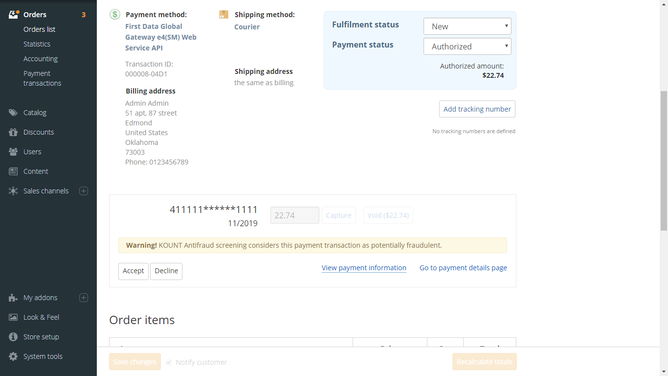Open Catalog via its tag icon
Screen dimensions: 668x376
click(13, 112)
